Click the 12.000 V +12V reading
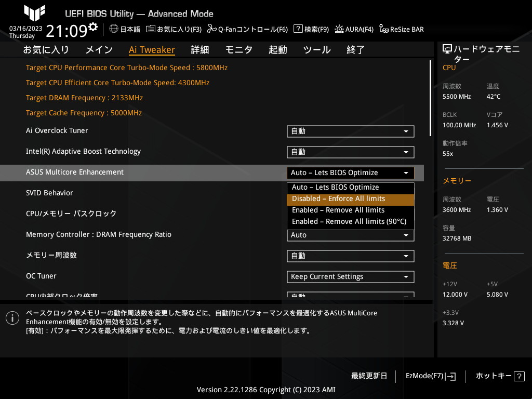This screenshot has width=532, height=399. (x=455, y=295)
